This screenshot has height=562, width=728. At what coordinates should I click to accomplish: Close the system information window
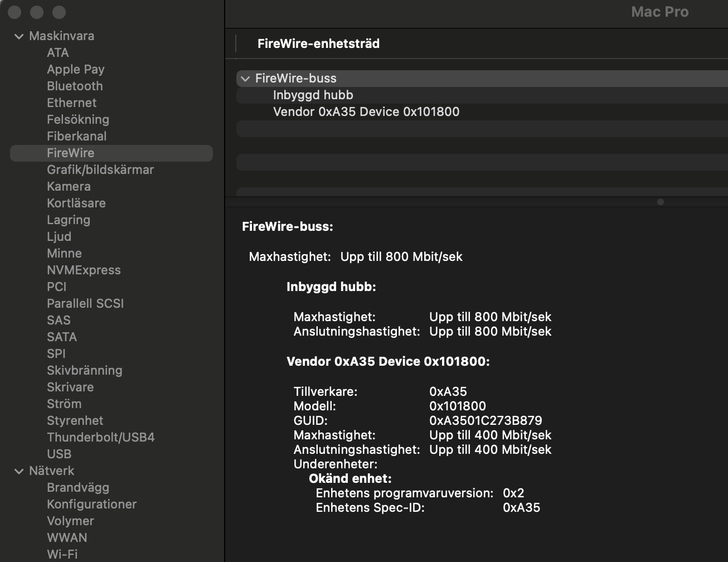[14, 12]
